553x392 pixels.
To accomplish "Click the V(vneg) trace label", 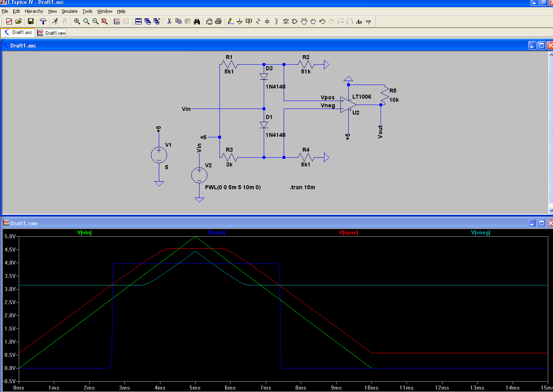I will click(x=481, y=232).
